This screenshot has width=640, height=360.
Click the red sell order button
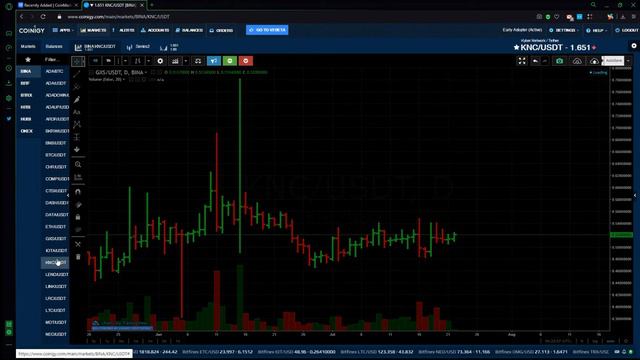pos(246,61)
